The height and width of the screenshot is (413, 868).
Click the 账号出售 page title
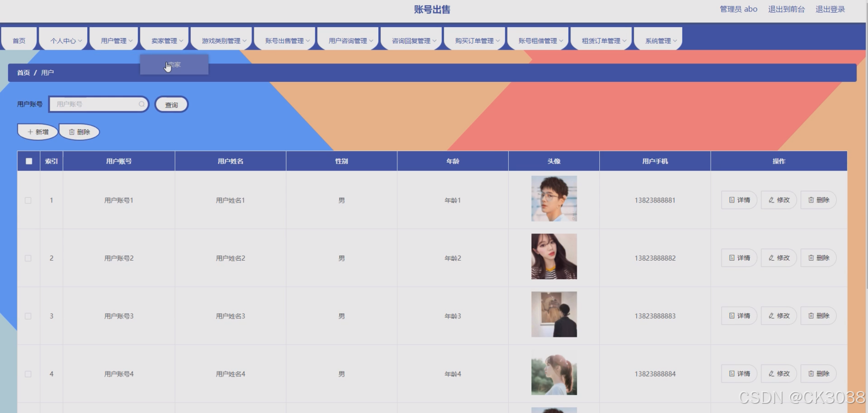[x=432, y=9]
